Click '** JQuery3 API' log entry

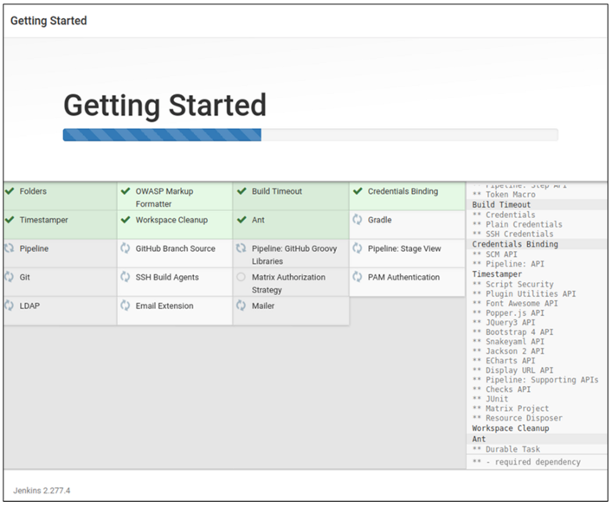(x=503, y=322)
